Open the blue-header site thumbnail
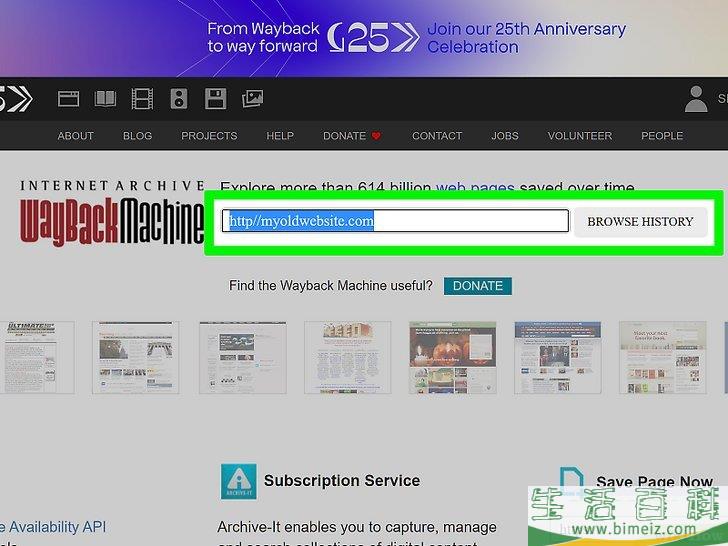This screenshot has height=546, width=728. pyautogui.click(x=558, y=358)
